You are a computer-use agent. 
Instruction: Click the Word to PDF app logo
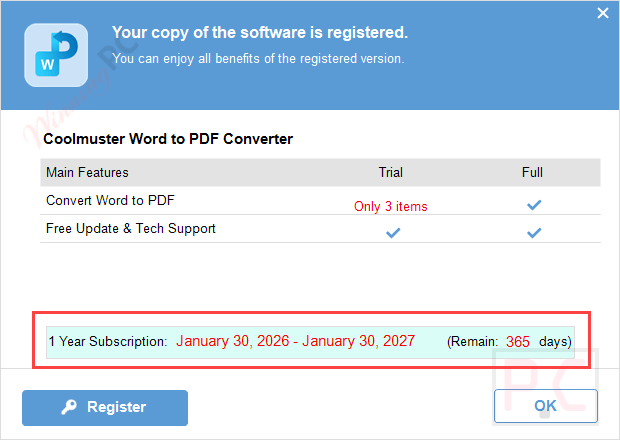56,55
